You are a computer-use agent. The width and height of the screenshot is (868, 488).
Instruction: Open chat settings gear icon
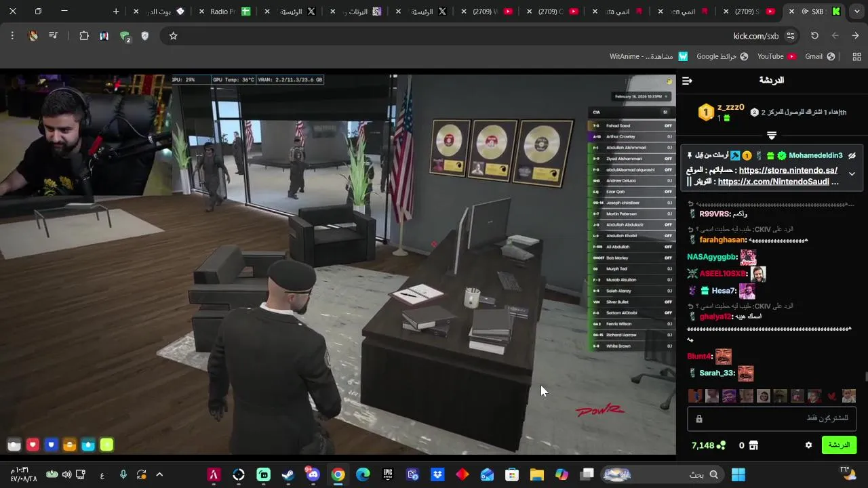click(x=808, y=445)
